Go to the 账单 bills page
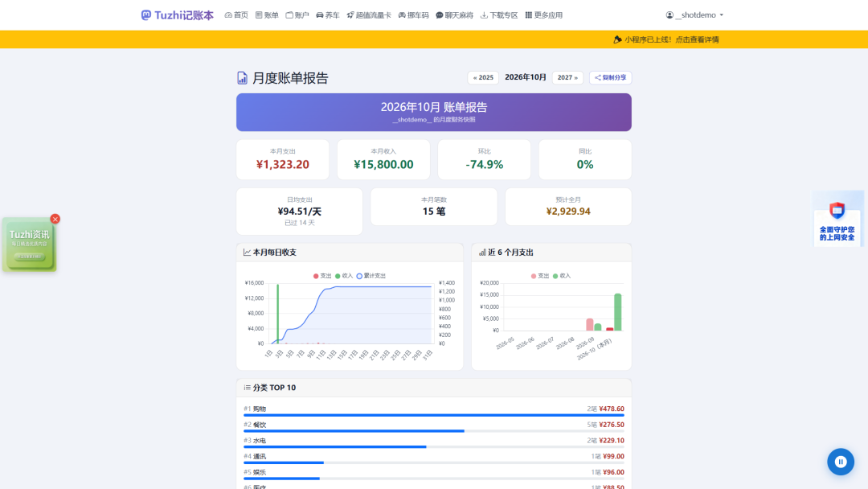Image resolution: width=868 pixels, height=489 pixels. [267, 15]
